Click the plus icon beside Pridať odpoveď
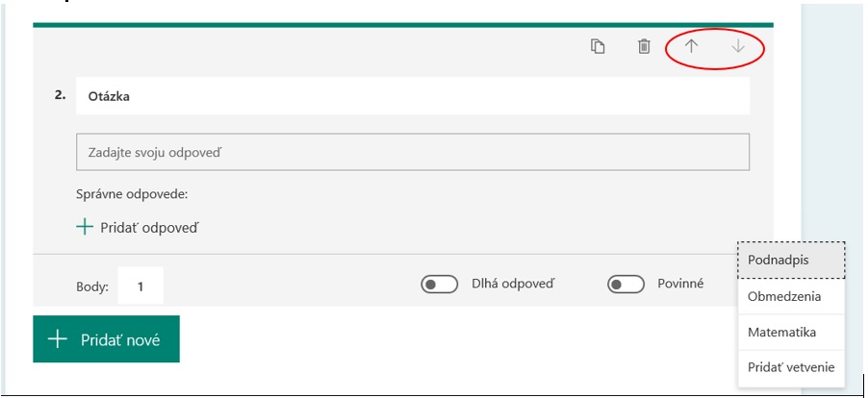The image size is (868, 398). (84, 227)
